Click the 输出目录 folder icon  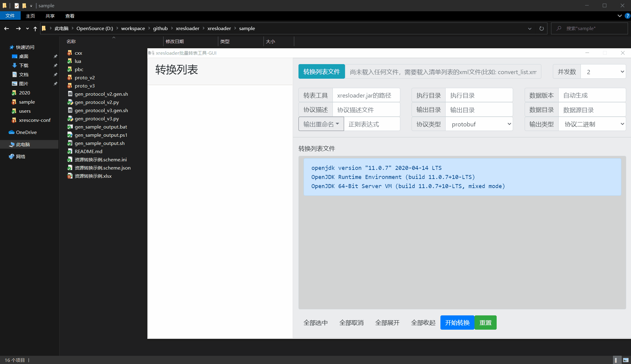coord(428,110)
